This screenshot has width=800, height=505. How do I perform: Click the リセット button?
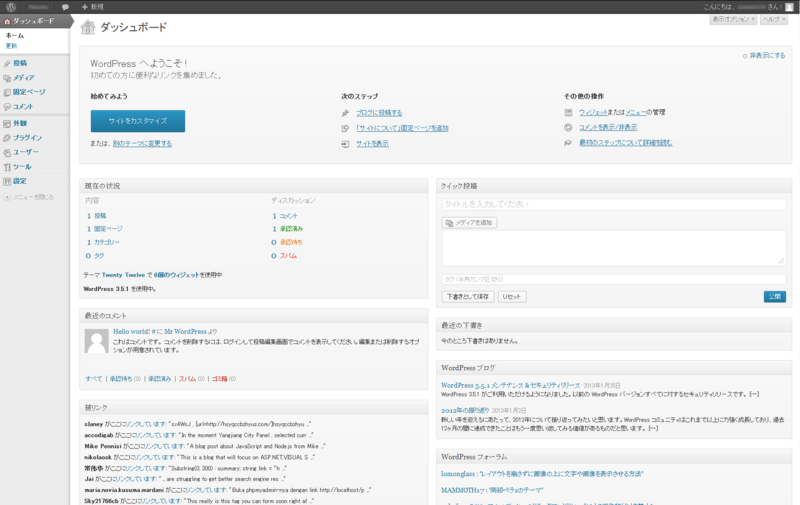(512, 297)
